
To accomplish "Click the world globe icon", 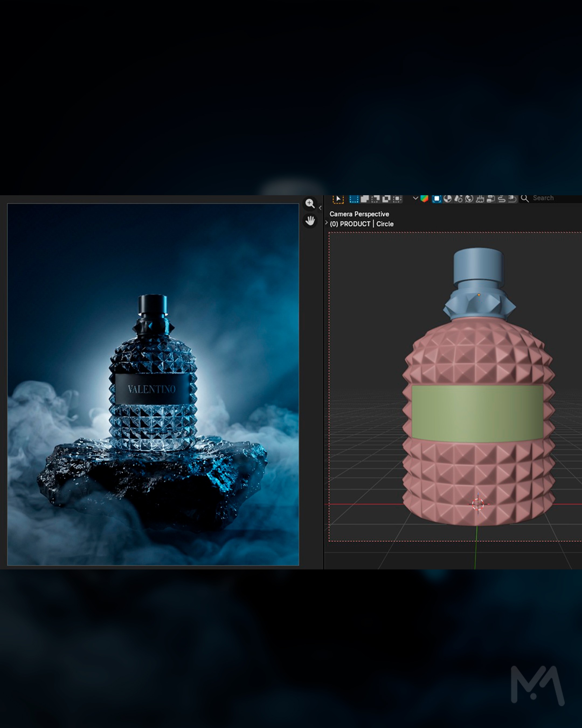I will 469,199.
